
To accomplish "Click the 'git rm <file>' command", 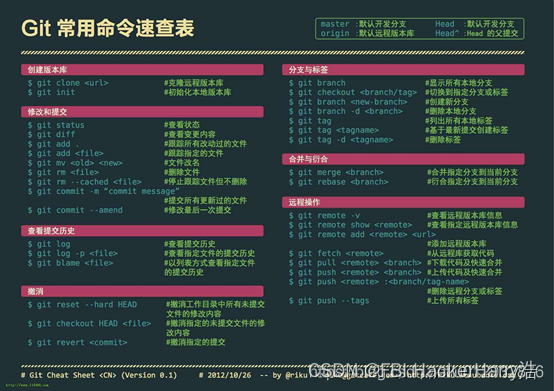I will click(x=63, y=172).
